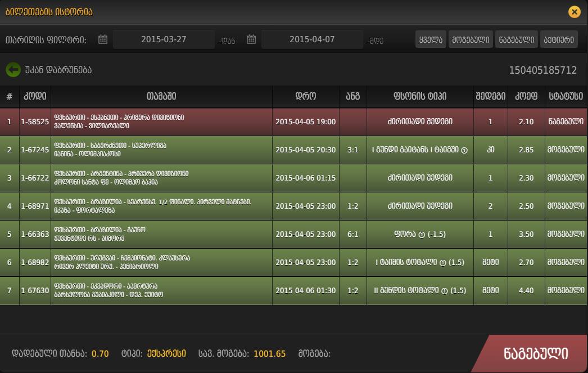Click the კოეფ column header
588x373 pixels.
[x=526, y=96]
